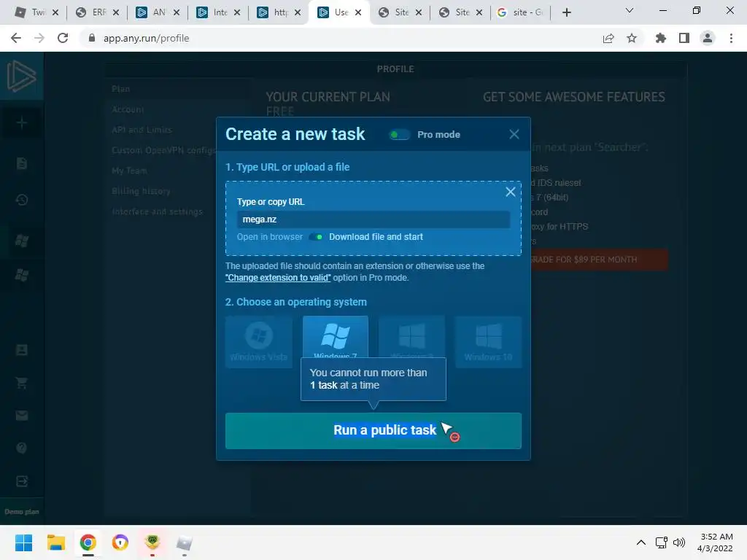This screenshot has width=747, height=560.
Task: Open the volume speaker tray icon
Action: click(679, 542)
